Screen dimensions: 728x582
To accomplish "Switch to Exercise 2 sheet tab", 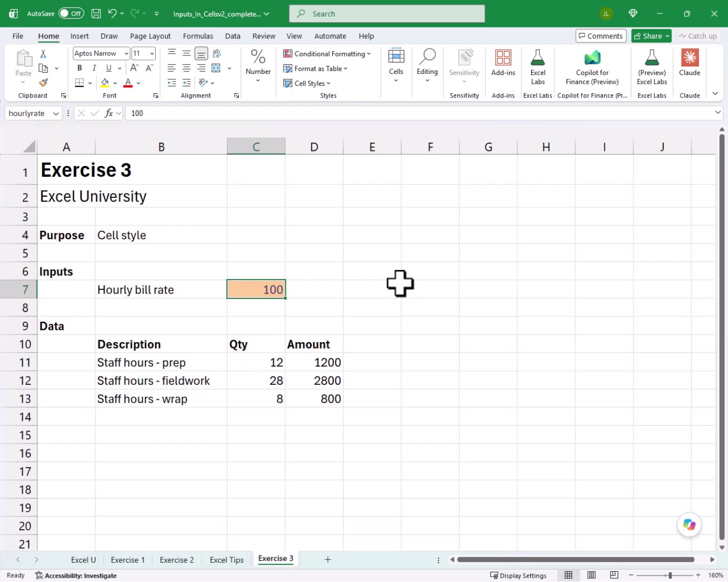I will click(176, 560).
